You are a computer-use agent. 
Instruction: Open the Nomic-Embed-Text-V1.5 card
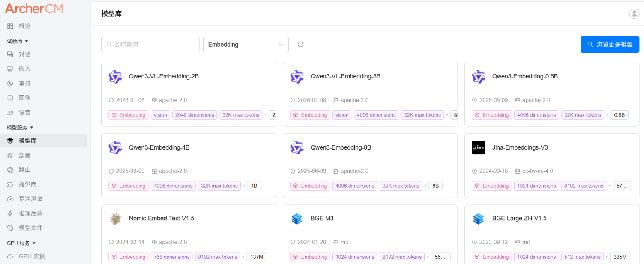pyautogui.click(x=189, y=234)
